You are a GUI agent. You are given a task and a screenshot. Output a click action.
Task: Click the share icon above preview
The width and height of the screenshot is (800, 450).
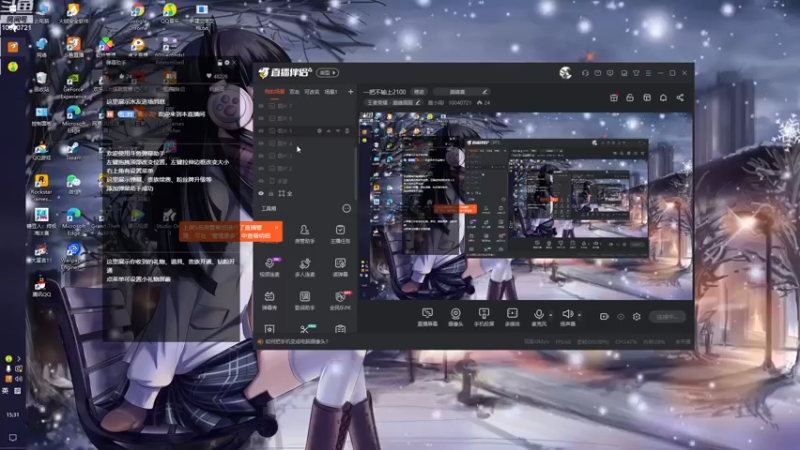point(680,97)
